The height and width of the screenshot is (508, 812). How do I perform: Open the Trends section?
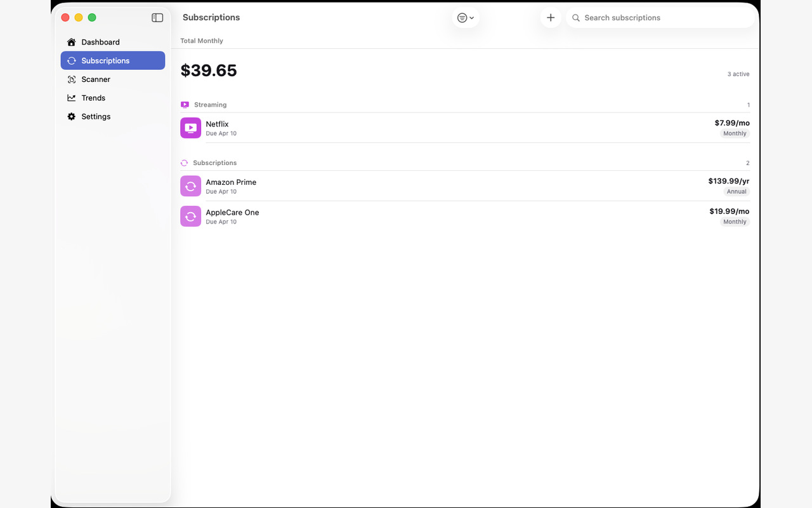[x=113, y=98]
